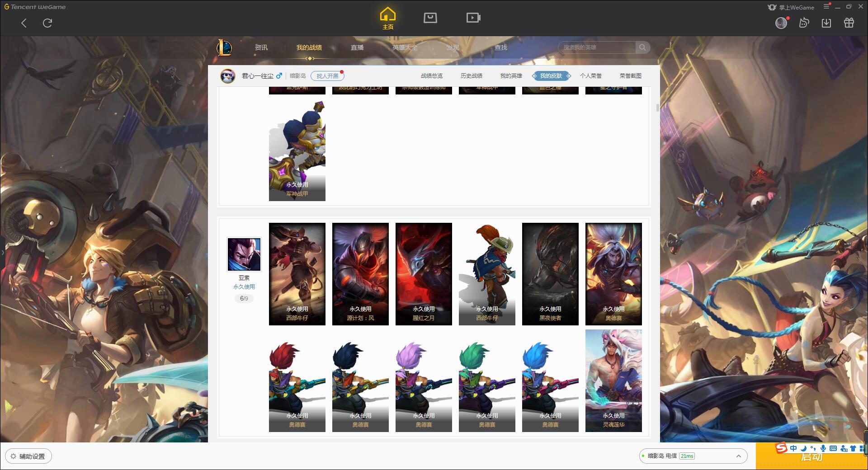Click the 6/9 skin count badge
The height and width of the screenshot is (470, 868).
click(244, 299)
